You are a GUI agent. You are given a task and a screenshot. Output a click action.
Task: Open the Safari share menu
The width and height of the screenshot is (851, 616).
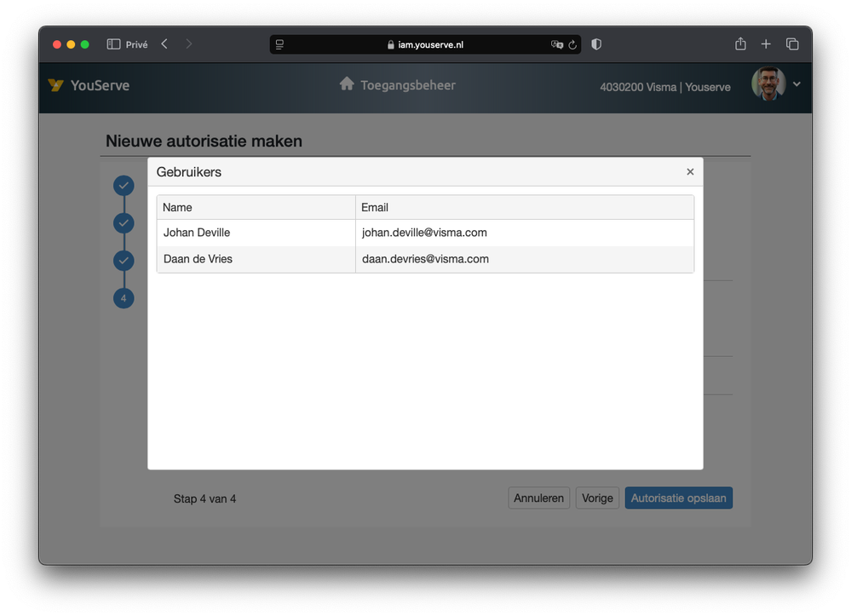click(x=740, y=44)
